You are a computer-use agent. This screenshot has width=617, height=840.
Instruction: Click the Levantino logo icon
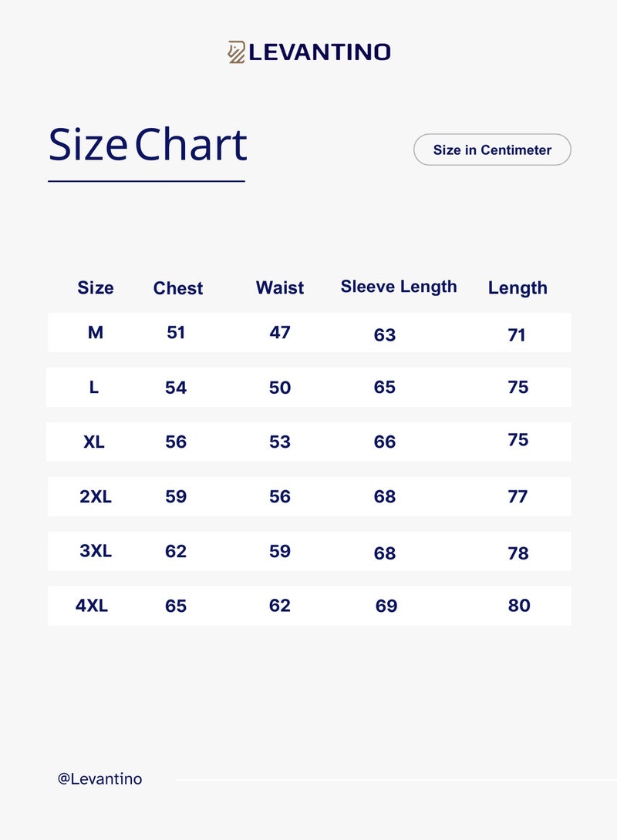click(x=236, y=52)
